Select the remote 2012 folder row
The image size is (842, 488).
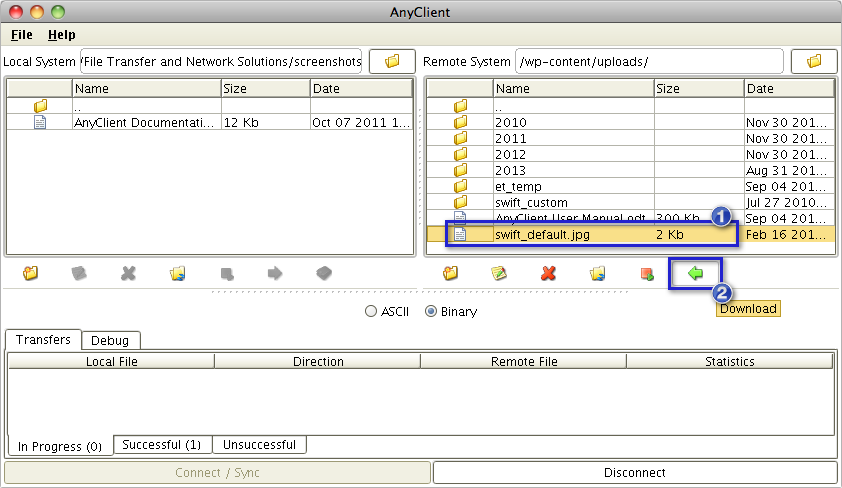coord(630,155)
